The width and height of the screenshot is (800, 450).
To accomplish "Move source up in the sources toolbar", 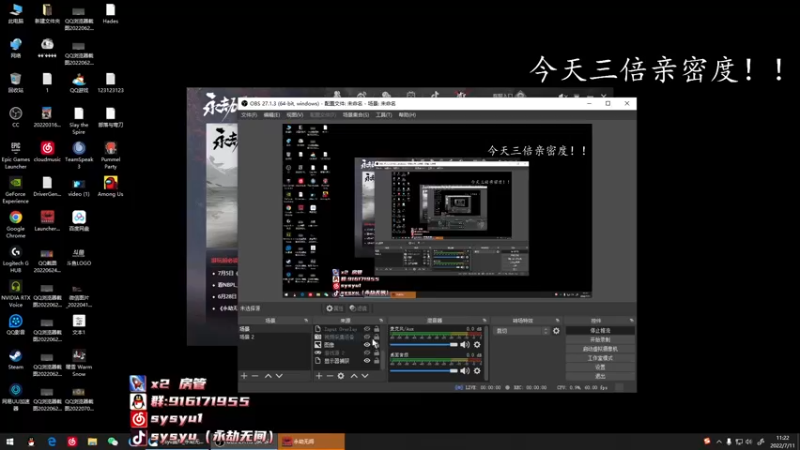I will [354, 376].
